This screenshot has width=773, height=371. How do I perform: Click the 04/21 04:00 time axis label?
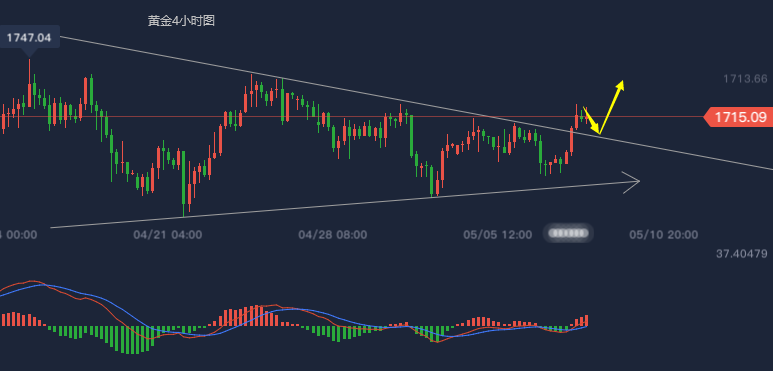168,235
